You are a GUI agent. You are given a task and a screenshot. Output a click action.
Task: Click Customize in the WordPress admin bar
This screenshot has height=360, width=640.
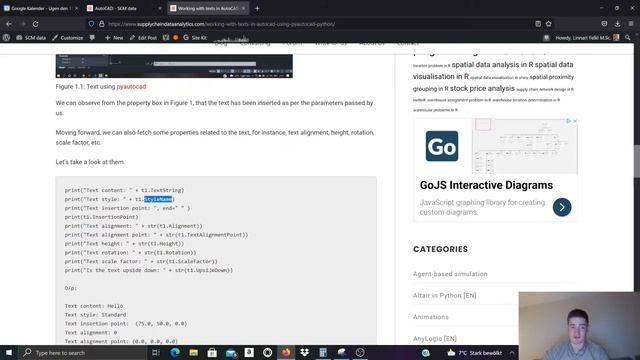(68, 38)
